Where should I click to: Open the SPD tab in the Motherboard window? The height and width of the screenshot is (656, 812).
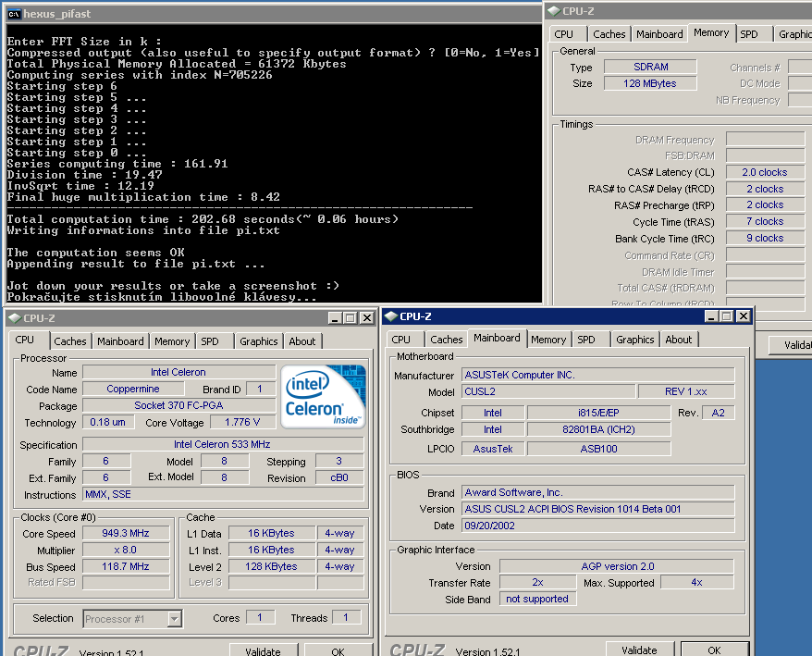(x=586, y=340)
